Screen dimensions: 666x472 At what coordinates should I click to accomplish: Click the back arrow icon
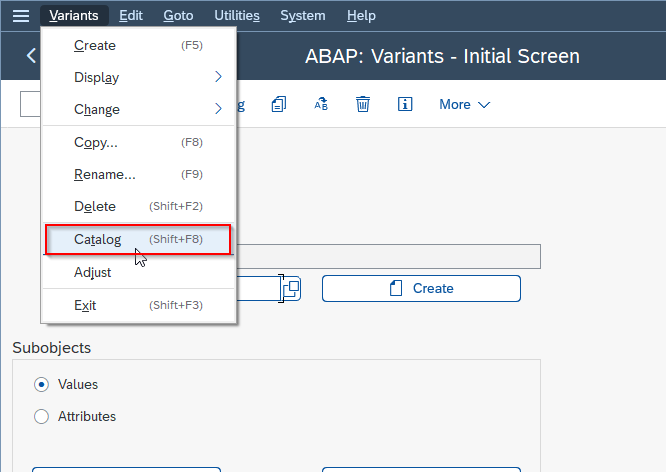coord(31,56)
